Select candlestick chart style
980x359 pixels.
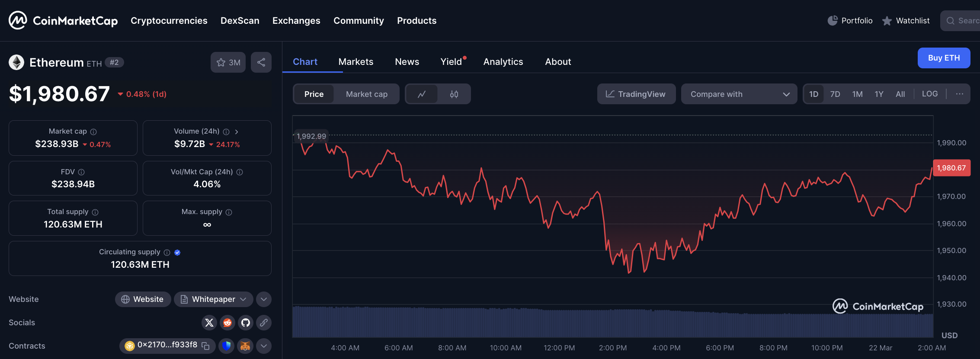[454, 94]
